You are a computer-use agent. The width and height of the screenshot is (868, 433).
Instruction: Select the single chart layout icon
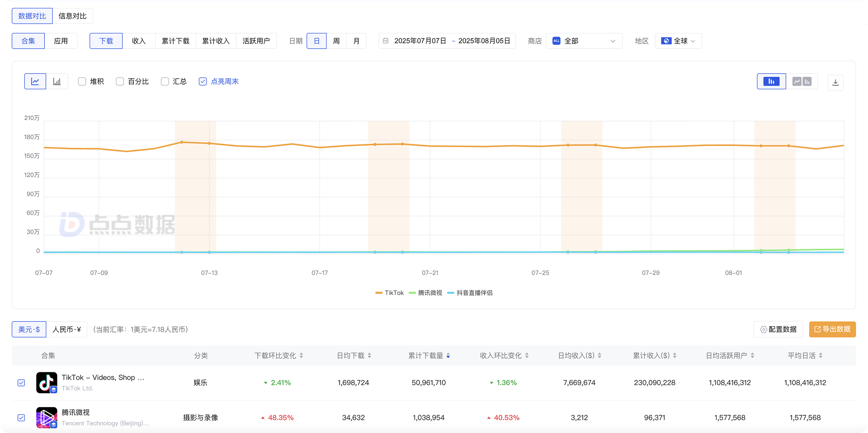click(x=771, y=81)
